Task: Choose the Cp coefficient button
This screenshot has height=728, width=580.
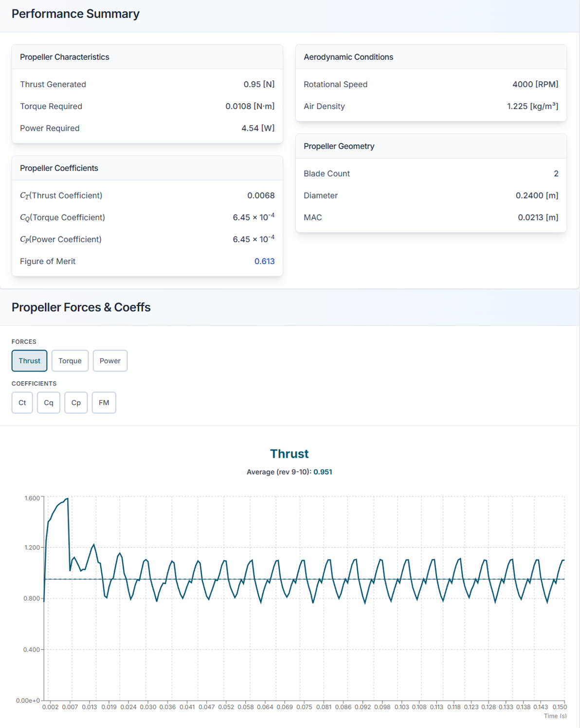Action: point(76,403)
